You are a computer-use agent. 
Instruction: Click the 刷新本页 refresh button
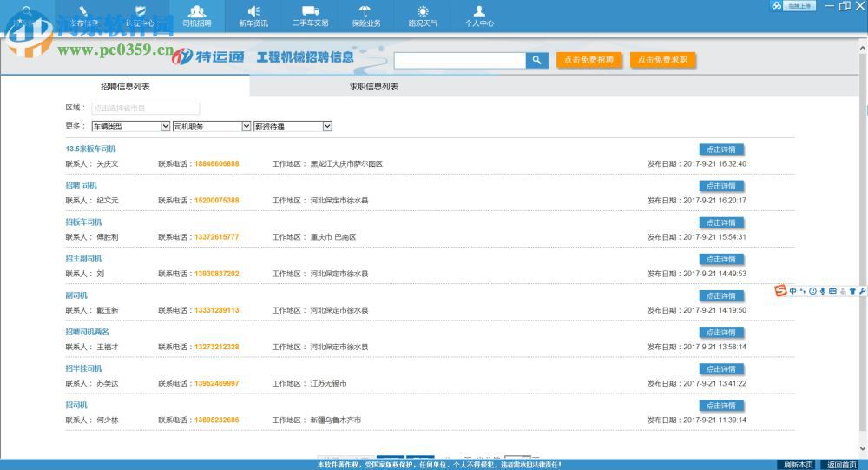[799, 465]
